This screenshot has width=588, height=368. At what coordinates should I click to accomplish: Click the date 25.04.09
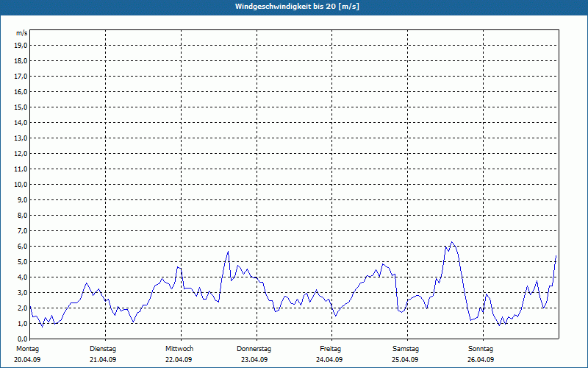[x=405, y=360]
